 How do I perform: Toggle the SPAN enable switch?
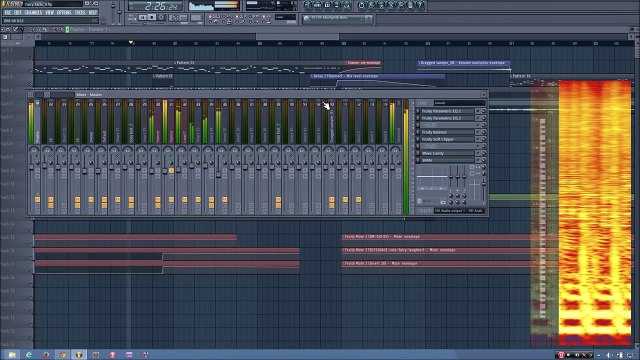click(418, 160)
